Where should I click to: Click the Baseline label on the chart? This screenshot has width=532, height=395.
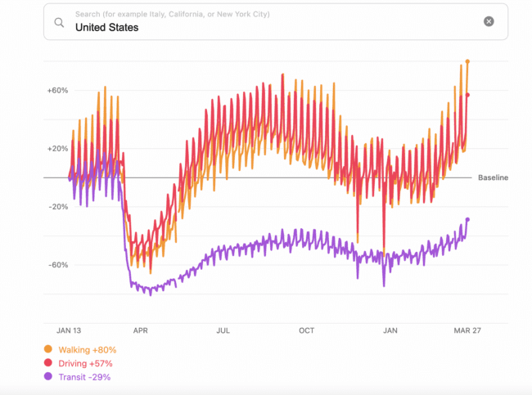tap(493, 177)
